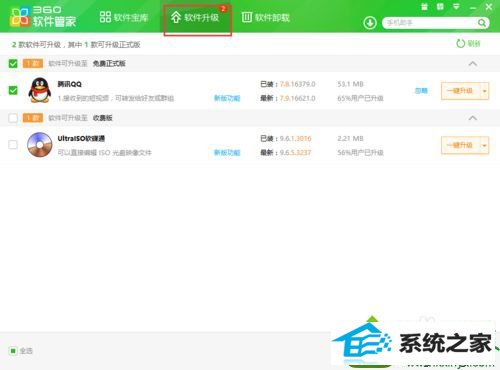Viewport: 500px width, 370px height.
Task: Open 新版功能 link for 腾讯QQ
Action: [x=227, y=98]
